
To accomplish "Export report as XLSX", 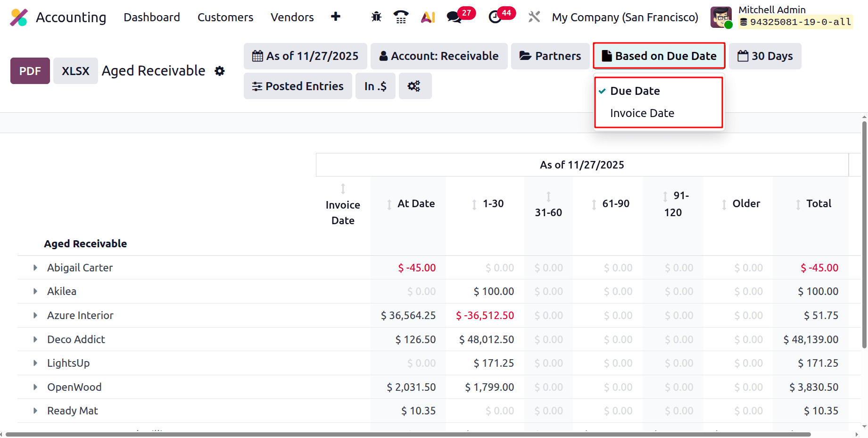I will coord(75,71).
